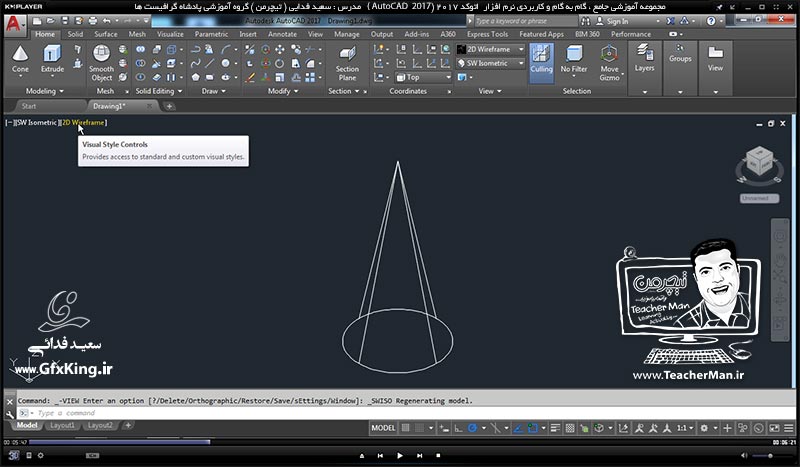This screenshot has height=467, width=800.
Task: Click the Autodesk Exchange Apps X icon
Action: click(x=670, y=21)
